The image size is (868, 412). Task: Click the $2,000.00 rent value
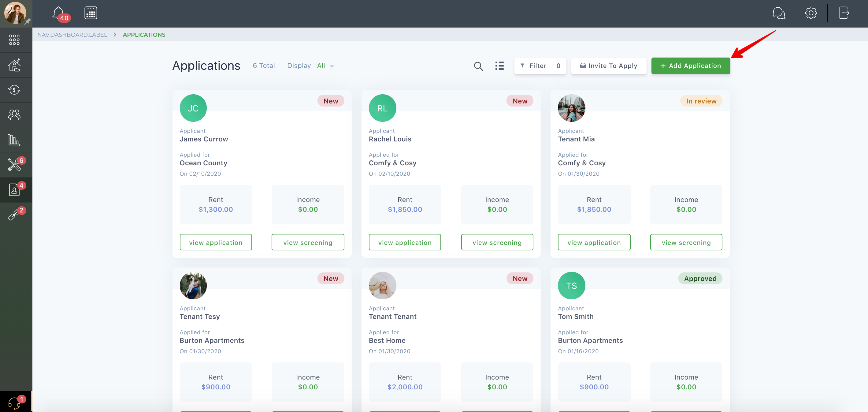pyautogui.click(x=405, y=387)
